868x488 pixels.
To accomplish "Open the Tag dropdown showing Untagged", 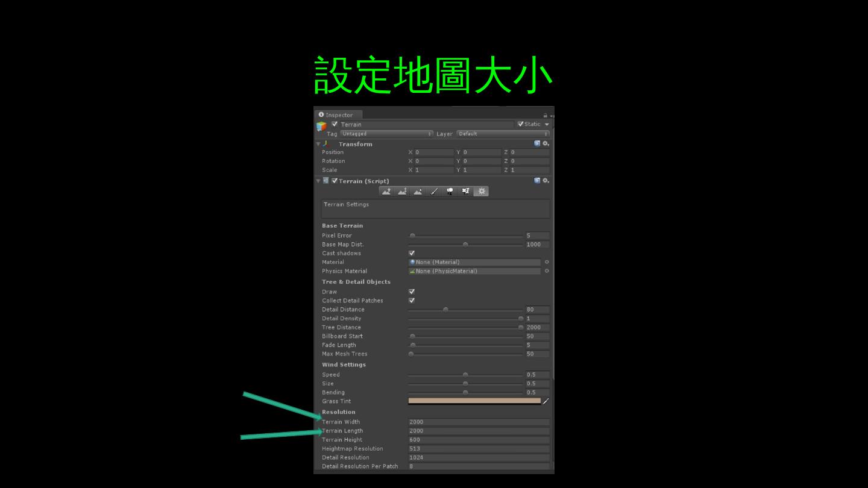I will coord(387,134).
